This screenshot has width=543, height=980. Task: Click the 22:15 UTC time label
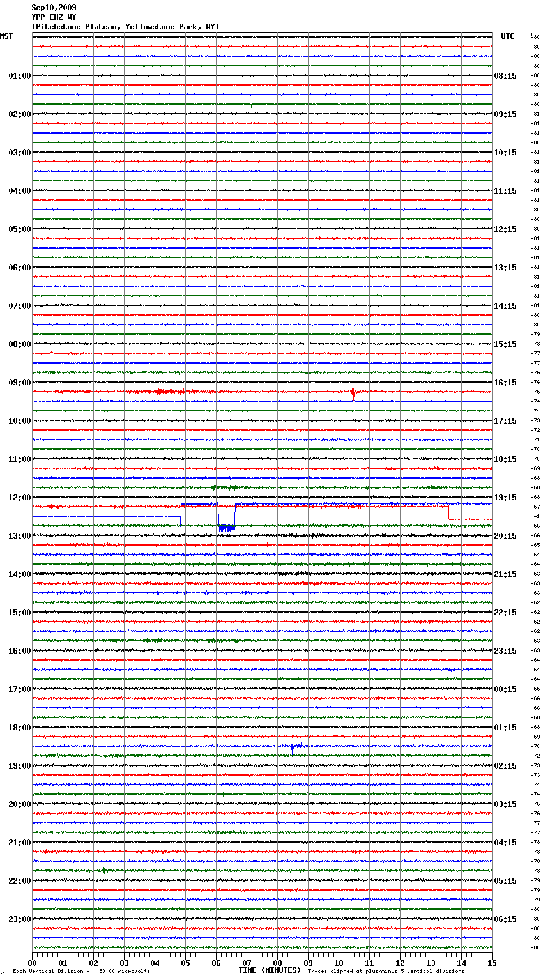coord(505,613)
